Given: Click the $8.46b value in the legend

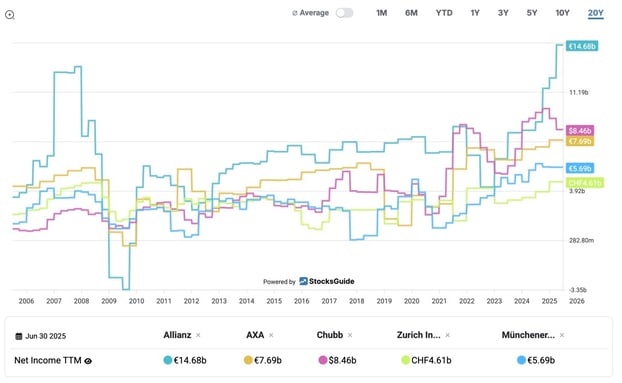Looking at the screenshot, I should click(x=342, y=360).
